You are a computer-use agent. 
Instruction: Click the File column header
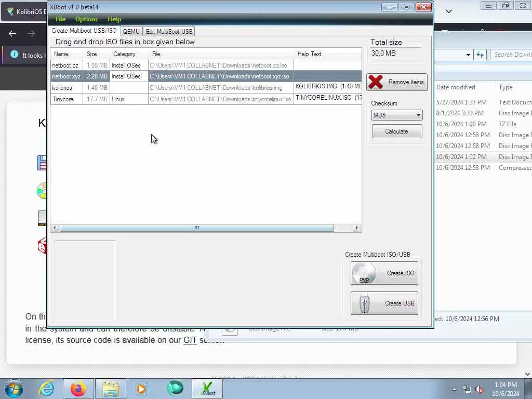(x=221, y=54)
